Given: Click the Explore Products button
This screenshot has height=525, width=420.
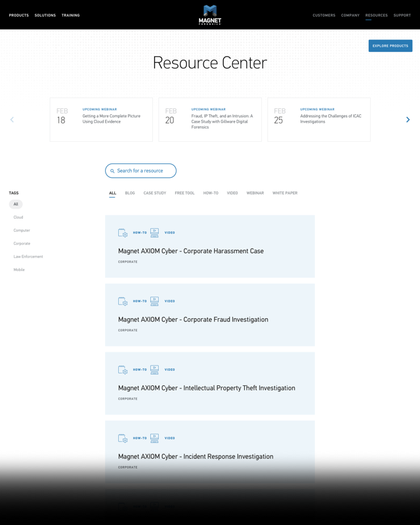Looking at the screenshot, I should [390, 46].
